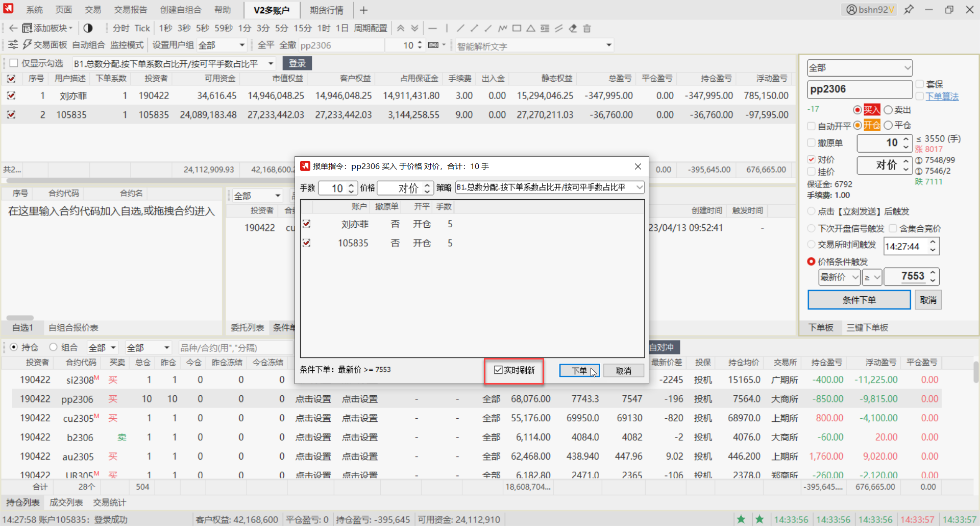Enable the 套保 checkbox

pyautogui.click(x=920, y=84)
